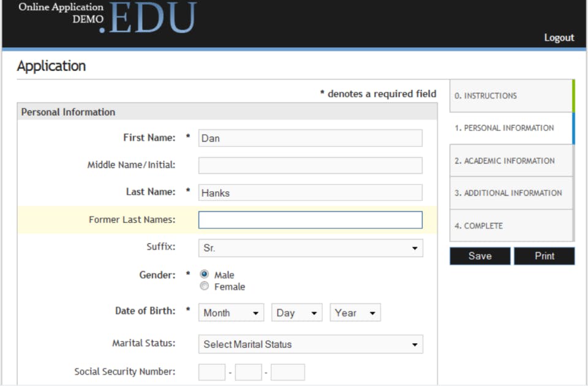Click the first Social Security Number box
Image resolution: width=588 pixels, height=386 pixels.
pos(212,372)
